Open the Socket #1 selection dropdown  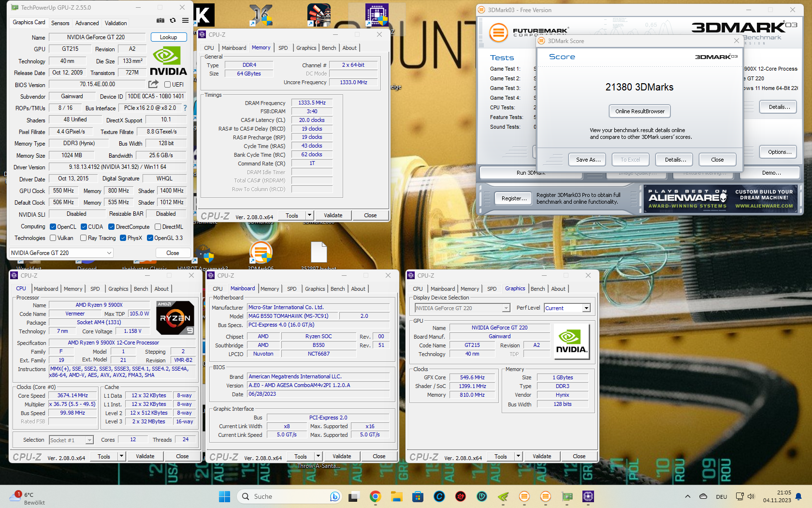(x=71, y=440)
